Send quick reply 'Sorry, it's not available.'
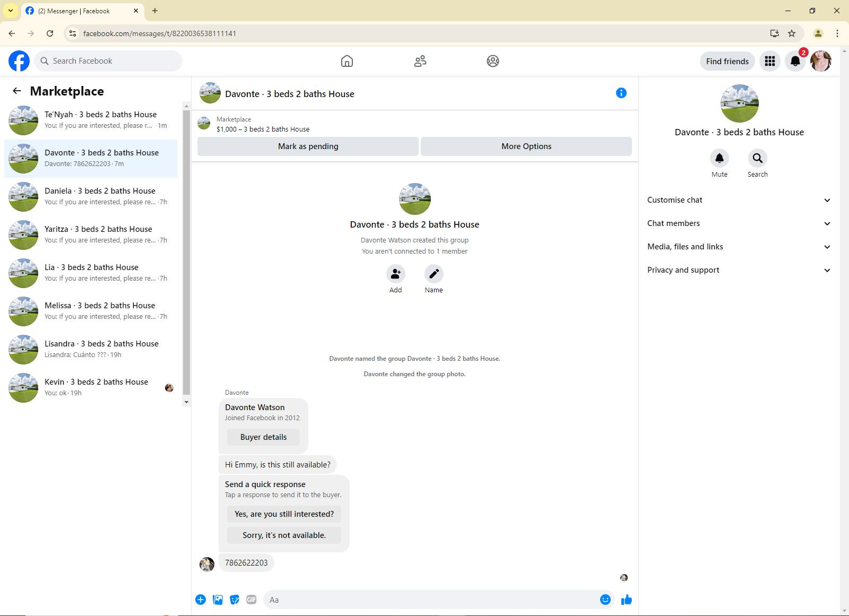 click(284, 535)
